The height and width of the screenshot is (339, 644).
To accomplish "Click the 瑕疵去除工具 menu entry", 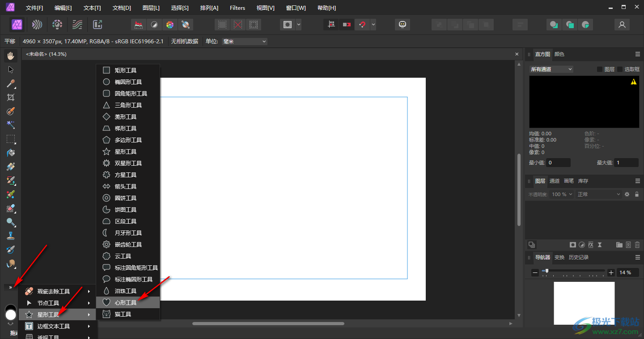I will tap(54, 292).
